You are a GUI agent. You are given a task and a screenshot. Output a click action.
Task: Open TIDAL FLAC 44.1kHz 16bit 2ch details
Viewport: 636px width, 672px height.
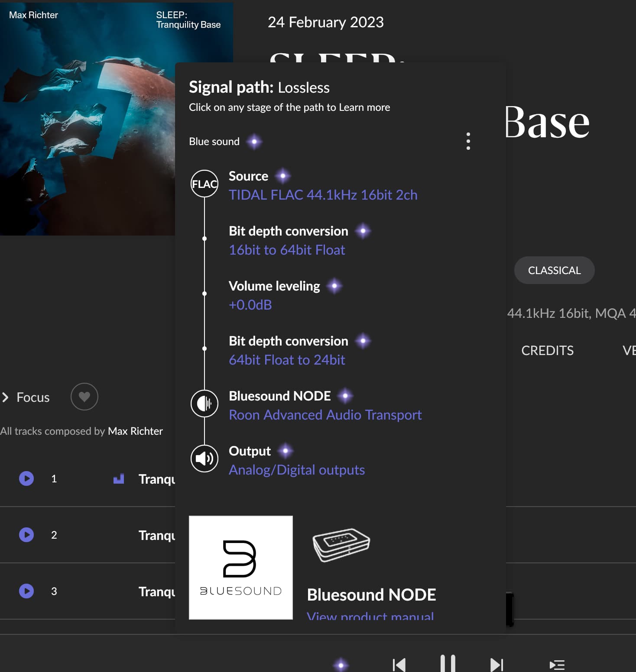click(x=323, y=195)
